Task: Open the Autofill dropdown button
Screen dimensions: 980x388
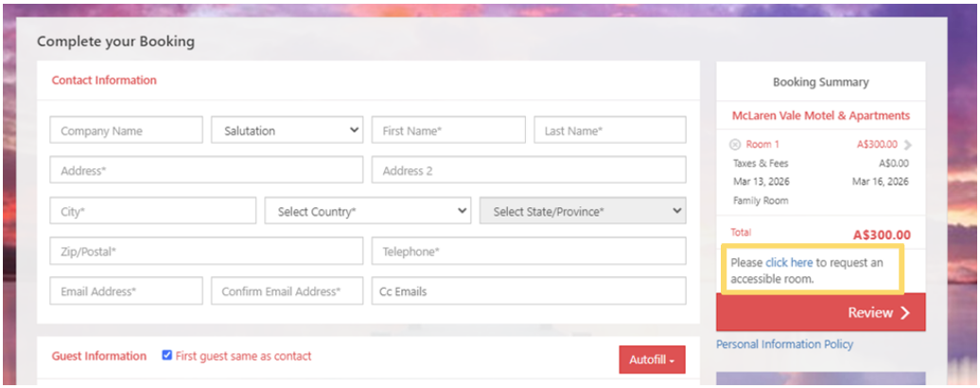Action: tap(652, 360)
